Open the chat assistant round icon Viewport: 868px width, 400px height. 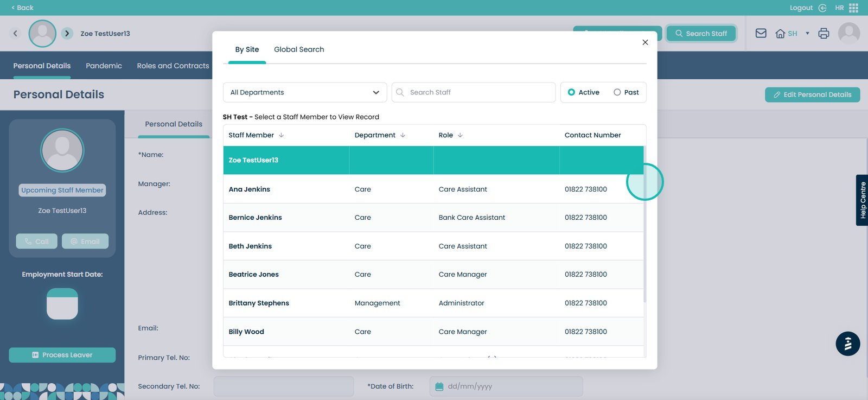pyautogui.click(x=847, y=344)
